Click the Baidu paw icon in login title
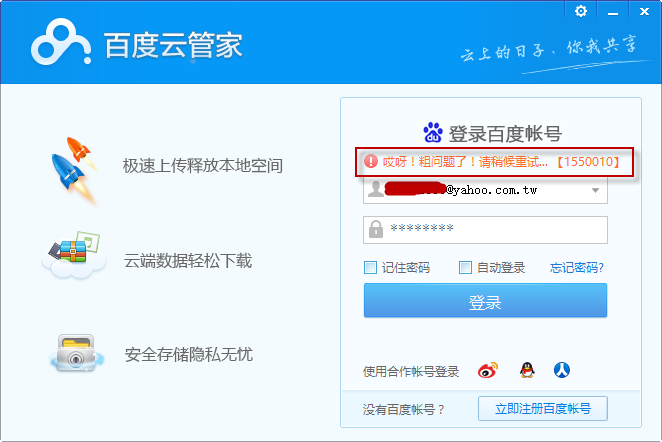Screen dimensions: 662x442 point(433,133)
